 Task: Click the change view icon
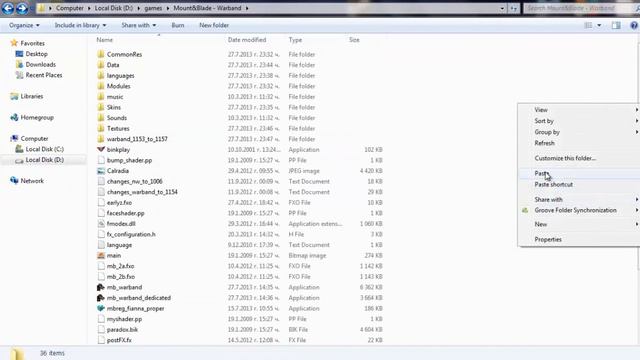point(588,25)
